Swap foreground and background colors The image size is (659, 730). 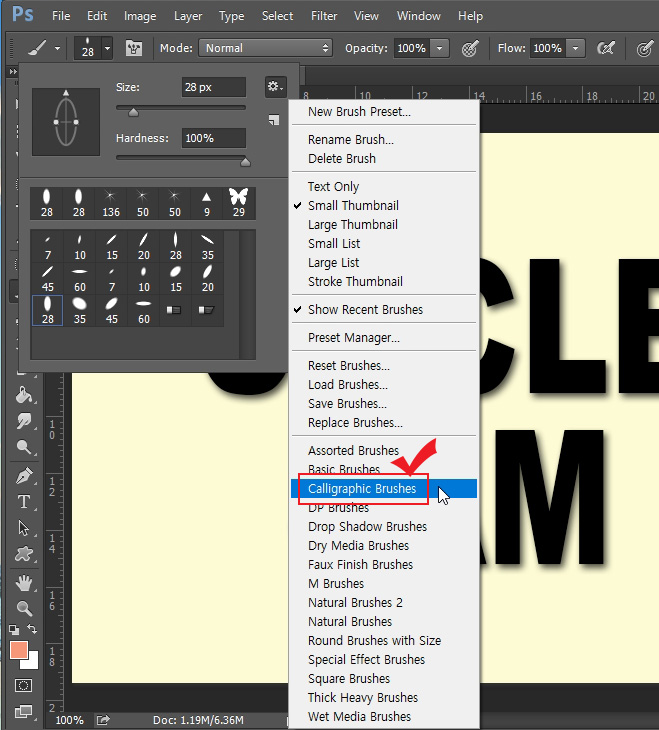point(32,629)
